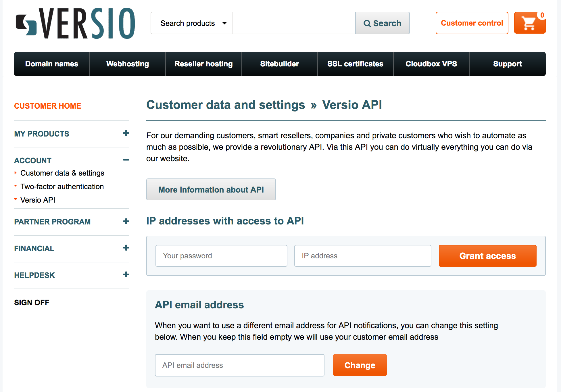Expand Partner Program with plus icon
This screenshot has height=392, width=561.
(x=126, y=221)
